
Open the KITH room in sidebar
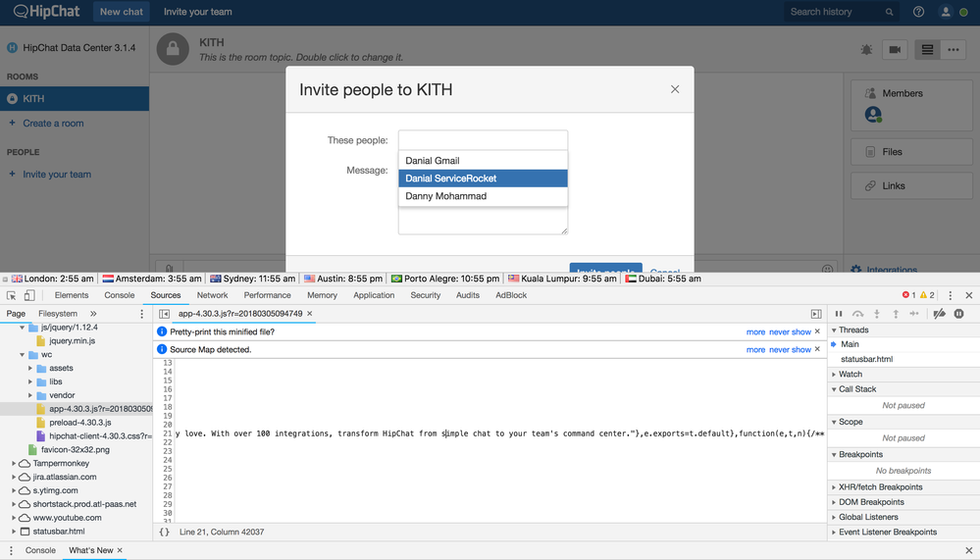(x=75, y=99)
